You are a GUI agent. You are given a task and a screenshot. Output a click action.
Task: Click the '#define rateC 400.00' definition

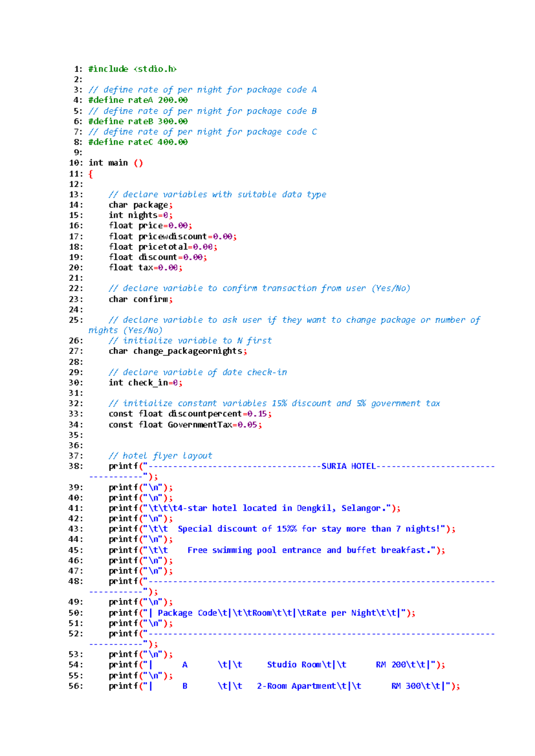pyautogui.click(x=138, y=142)
